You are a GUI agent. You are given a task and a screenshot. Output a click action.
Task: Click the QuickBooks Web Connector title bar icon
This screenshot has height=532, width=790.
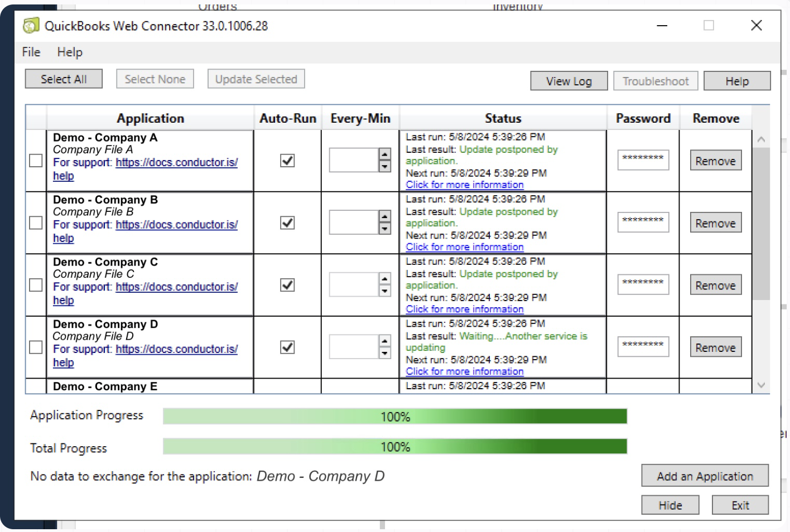[31, 26]
